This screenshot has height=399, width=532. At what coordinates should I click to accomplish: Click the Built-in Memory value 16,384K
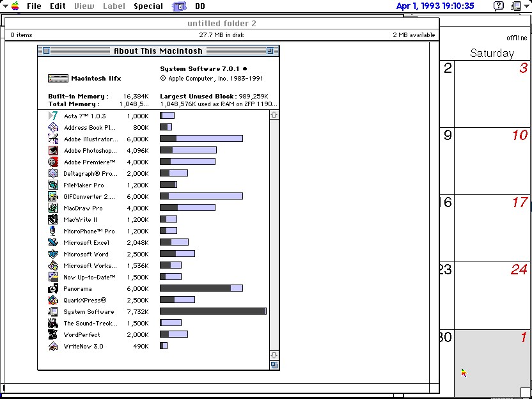click(x=136, y=97)
